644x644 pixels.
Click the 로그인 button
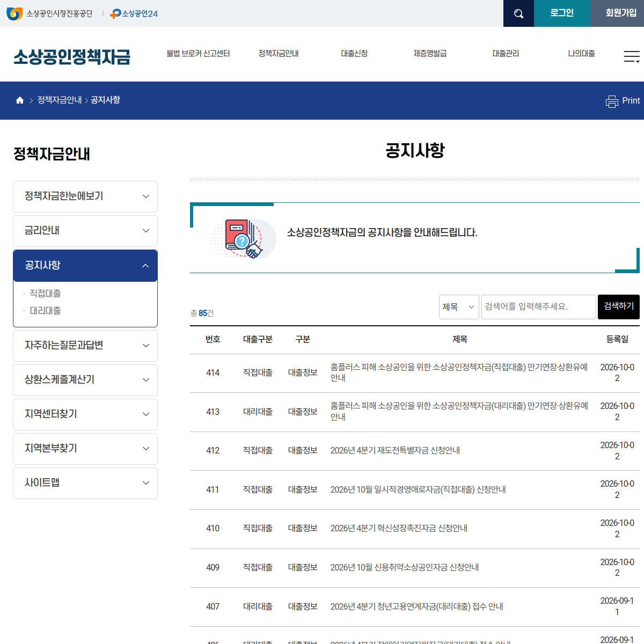[562, 13]
